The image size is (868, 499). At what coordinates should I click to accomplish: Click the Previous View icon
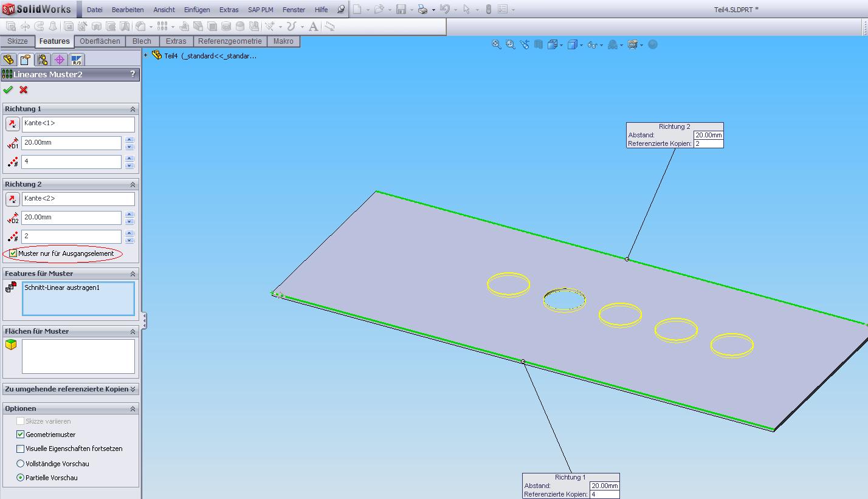click(525, 44)
